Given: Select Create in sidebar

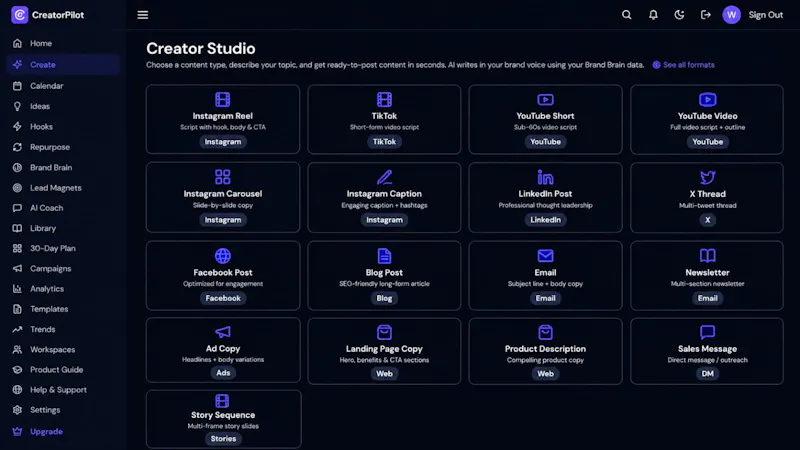Looking at the screenshot, I should click(63, 65).
